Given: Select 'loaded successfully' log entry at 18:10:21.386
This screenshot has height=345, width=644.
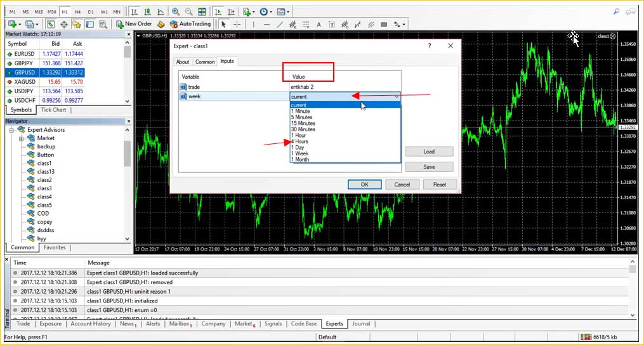Looking at the screenshot, I should coord(320,273).
